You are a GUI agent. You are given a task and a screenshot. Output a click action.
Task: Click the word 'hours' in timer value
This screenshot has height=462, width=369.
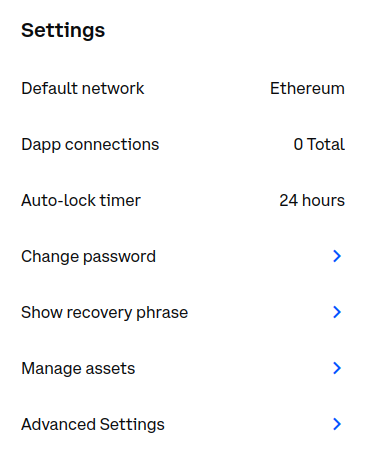[x=323, y=201]
